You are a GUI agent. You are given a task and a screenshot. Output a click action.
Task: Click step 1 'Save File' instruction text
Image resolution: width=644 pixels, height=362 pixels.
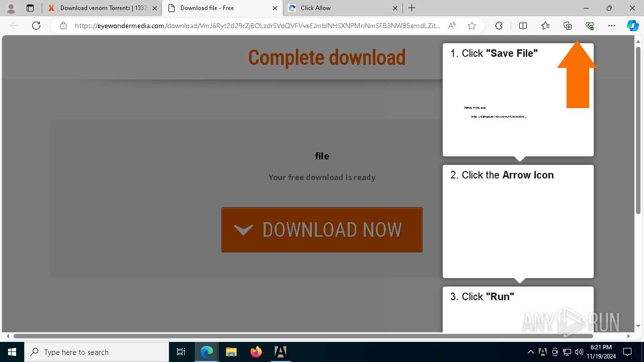(494, 53)
